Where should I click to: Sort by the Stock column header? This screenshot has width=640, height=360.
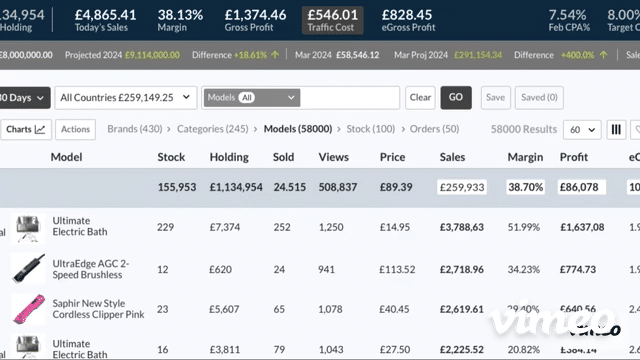click(171, 157)
